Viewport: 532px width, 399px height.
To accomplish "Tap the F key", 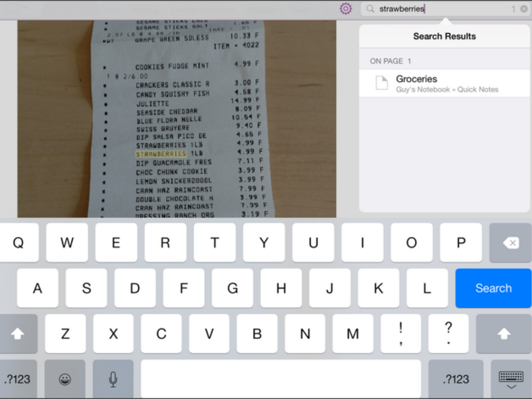I will pyautogui.click(x=184, y=288).
